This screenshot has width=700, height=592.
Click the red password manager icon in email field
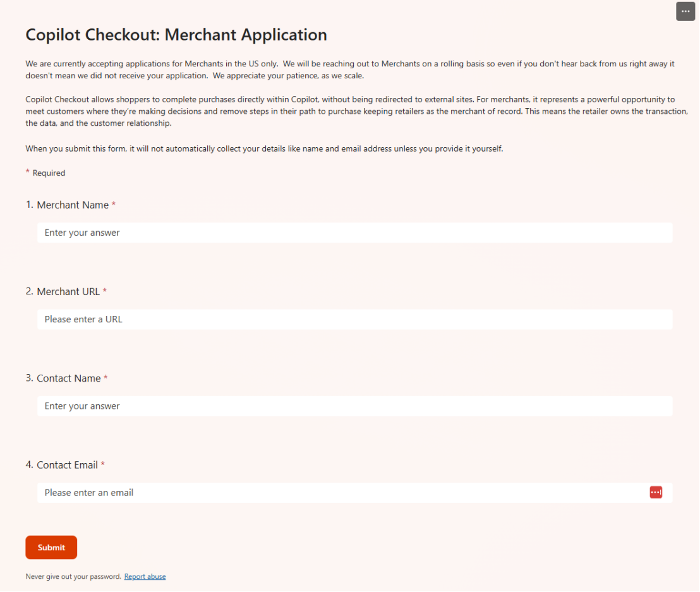(x=656, y=492)
